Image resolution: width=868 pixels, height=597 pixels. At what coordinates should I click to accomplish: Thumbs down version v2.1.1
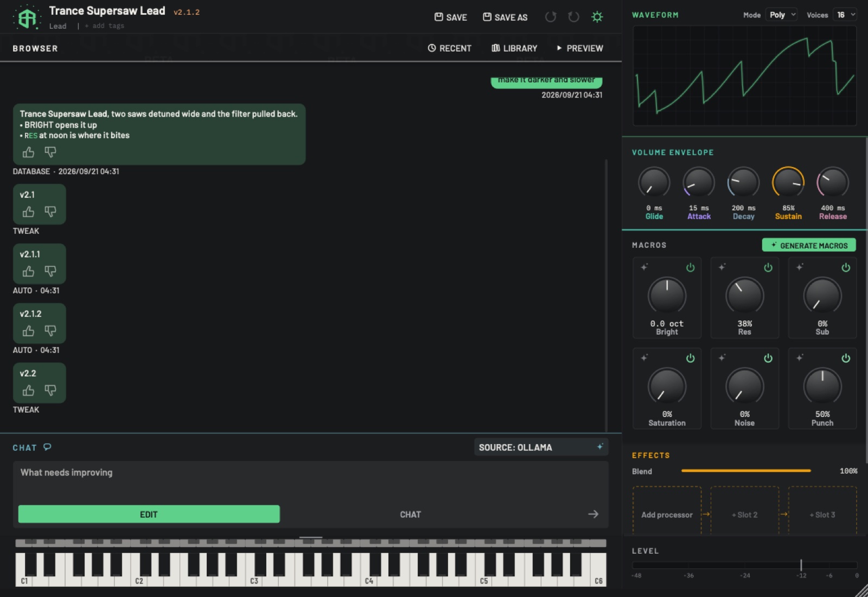pos(50,272)
